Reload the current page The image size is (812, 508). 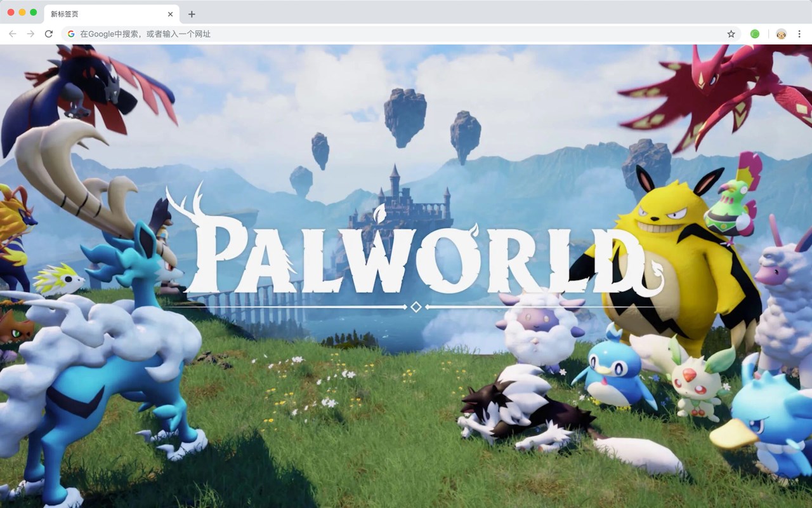(49, 34)
